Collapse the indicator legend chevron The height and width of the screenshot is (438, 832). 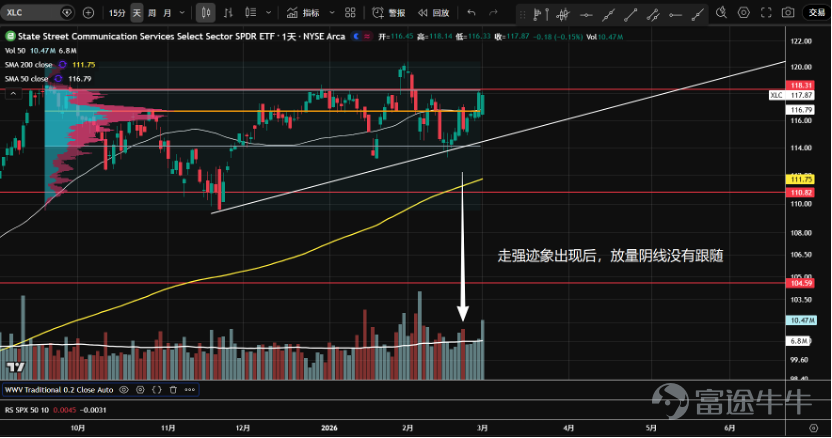[x=13, y=93]
